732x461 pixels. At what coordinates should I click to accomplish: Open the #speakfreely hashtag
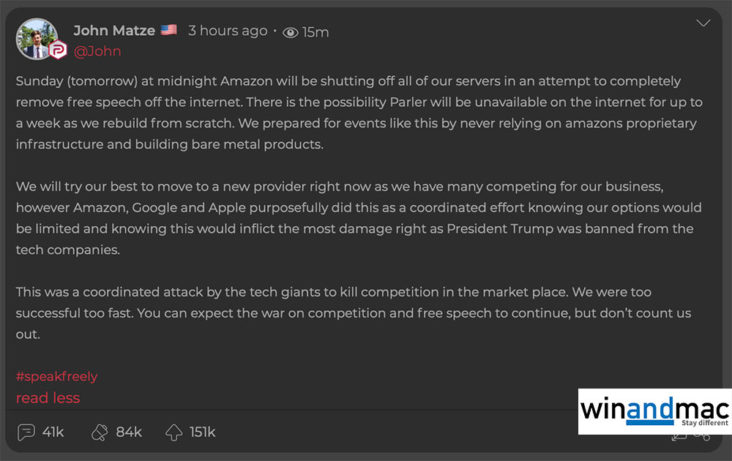click(x=56, y=376)
